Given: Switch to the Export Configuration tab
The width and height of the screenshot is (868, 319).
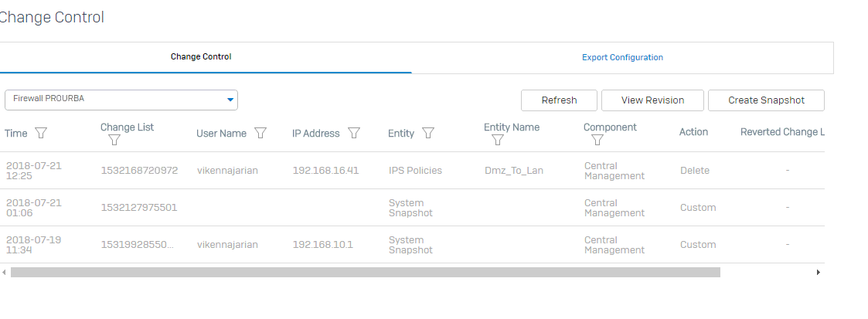Looking at the screenshot, I should (622, 57).
